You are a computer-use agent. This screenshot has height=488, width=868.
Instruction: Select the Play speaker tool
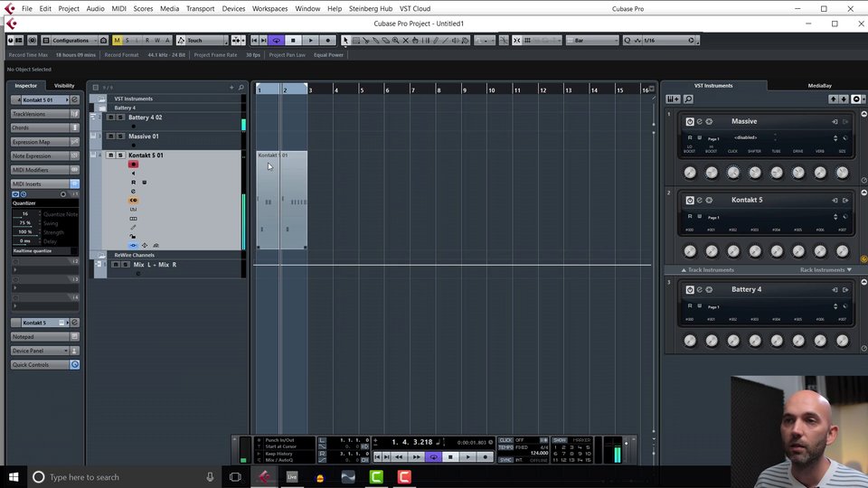pyautogui.click(x=455, y=41)
